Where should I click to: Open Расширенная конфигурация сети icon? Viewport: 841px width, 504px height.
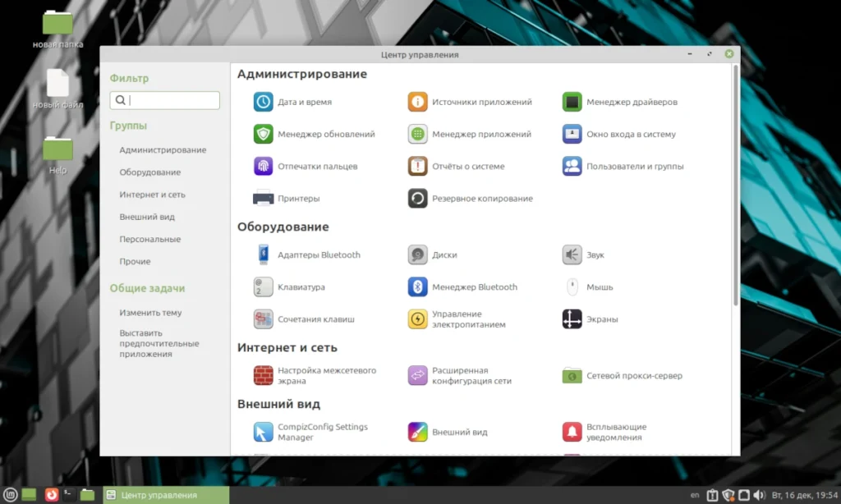click(417, 375)
